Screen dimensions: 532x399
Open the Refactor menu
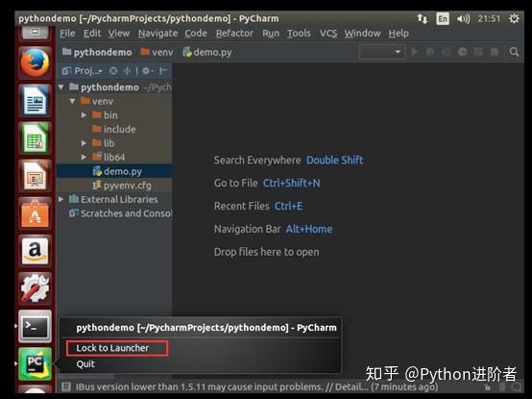point(234,34)
